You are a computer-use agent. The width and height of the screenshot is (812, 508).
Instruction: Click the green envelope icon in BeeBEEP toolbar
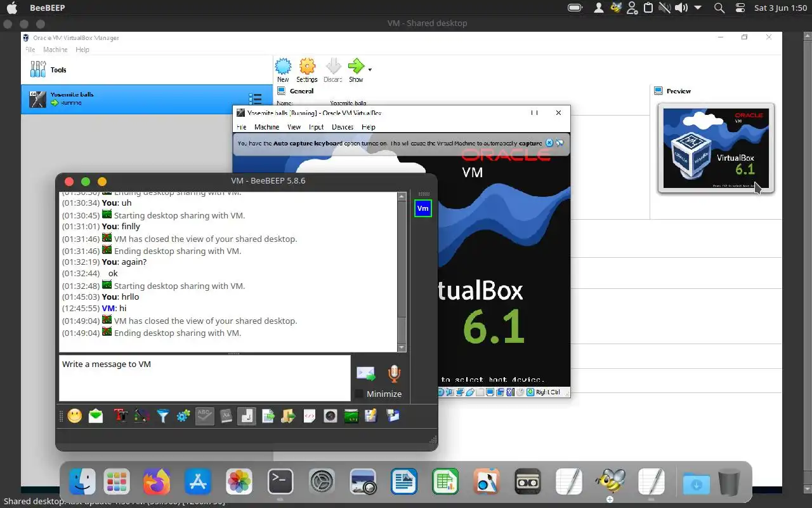click(x=96, y=416)
